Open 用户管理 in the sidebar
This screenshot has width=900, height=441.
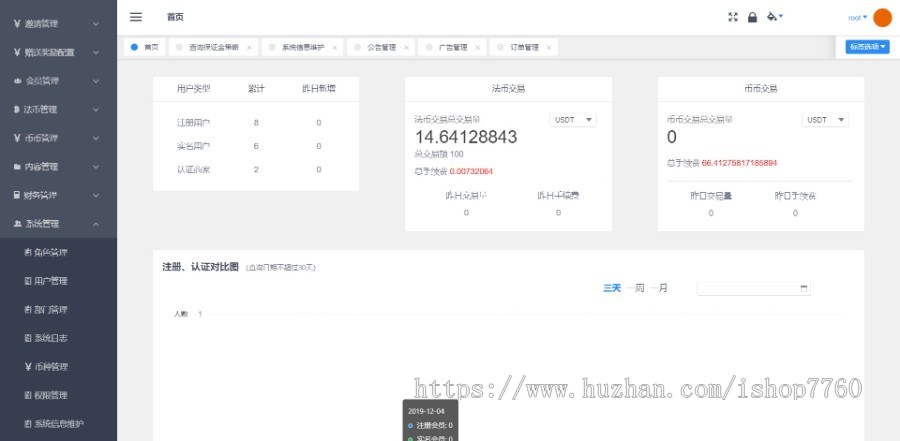coord(59,281)
